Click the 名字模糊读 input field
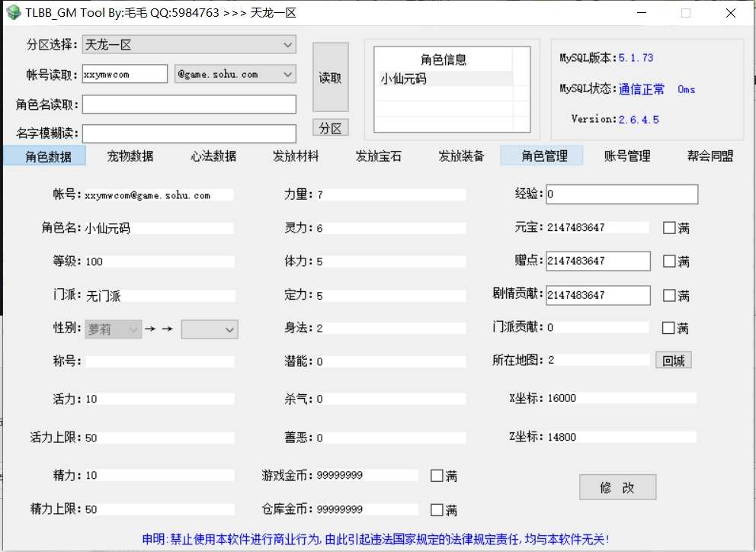The width and height of the screenshot is (756, 552). (x=189, y=133)
